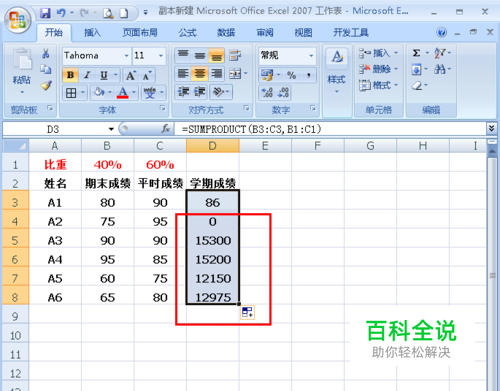Increase decimal places

pyautogui.click(x=267, y=92)
